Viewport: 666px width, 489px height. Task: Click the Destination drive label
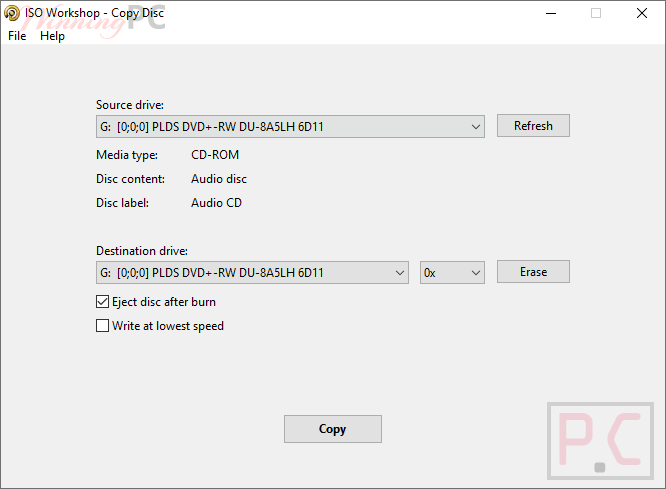pos(142,251)
